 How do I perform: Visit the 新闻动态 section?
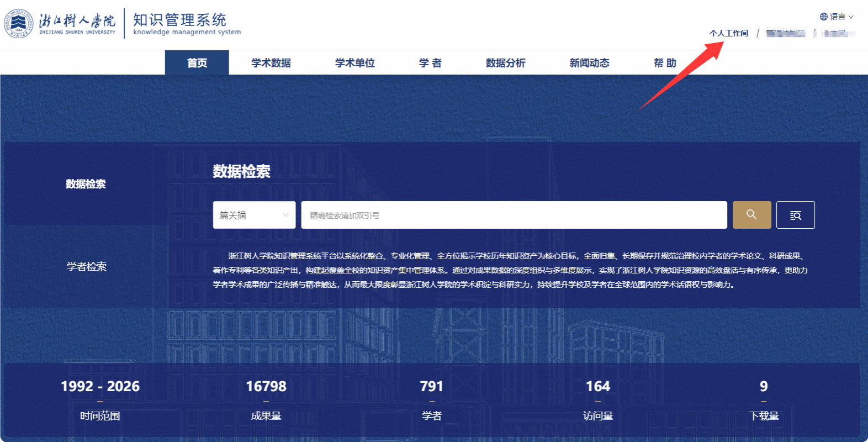coord(589,63)
